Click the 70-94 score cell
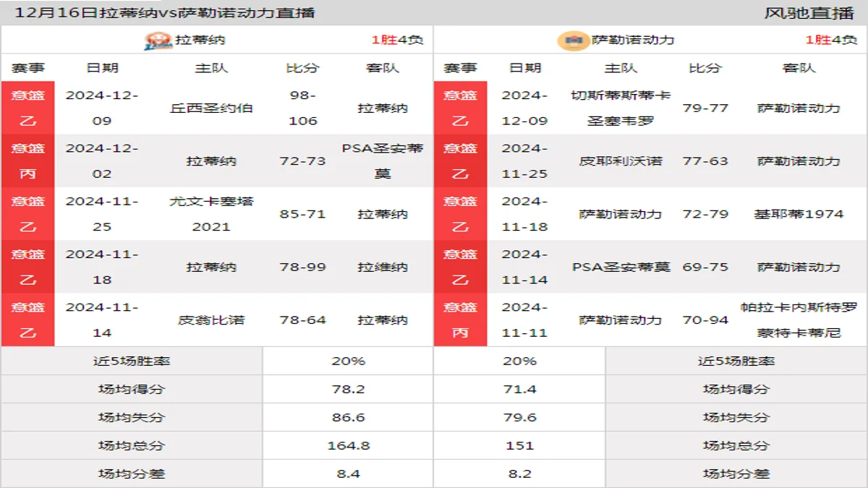 [x=705, y=320]
